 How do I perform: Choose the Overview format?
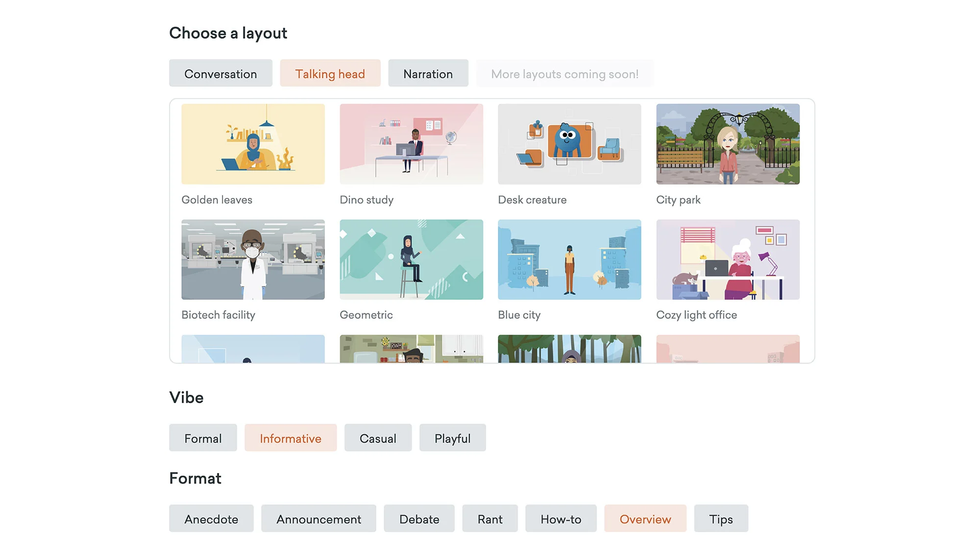(645, 519)
